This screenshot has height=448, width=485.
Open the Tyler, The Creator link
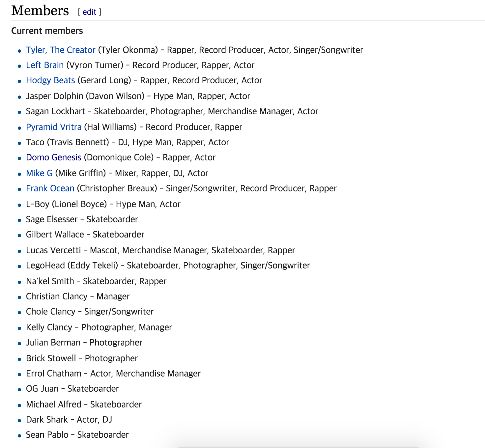pos(61,50)
